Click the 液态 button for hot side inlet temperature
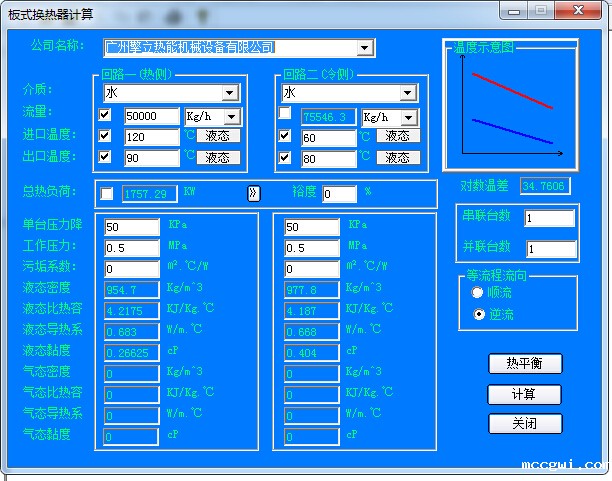 coord(218,136)
